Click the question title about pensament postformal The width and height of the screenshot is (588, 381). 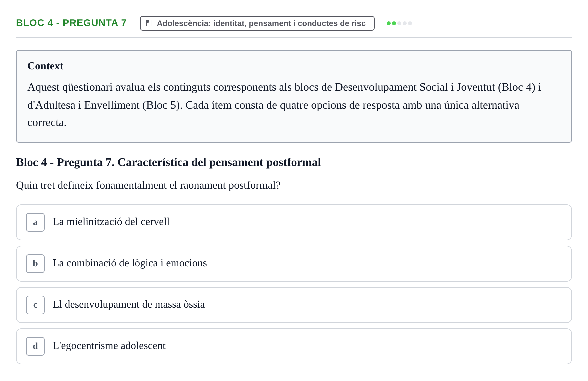[x=168, y=162]
